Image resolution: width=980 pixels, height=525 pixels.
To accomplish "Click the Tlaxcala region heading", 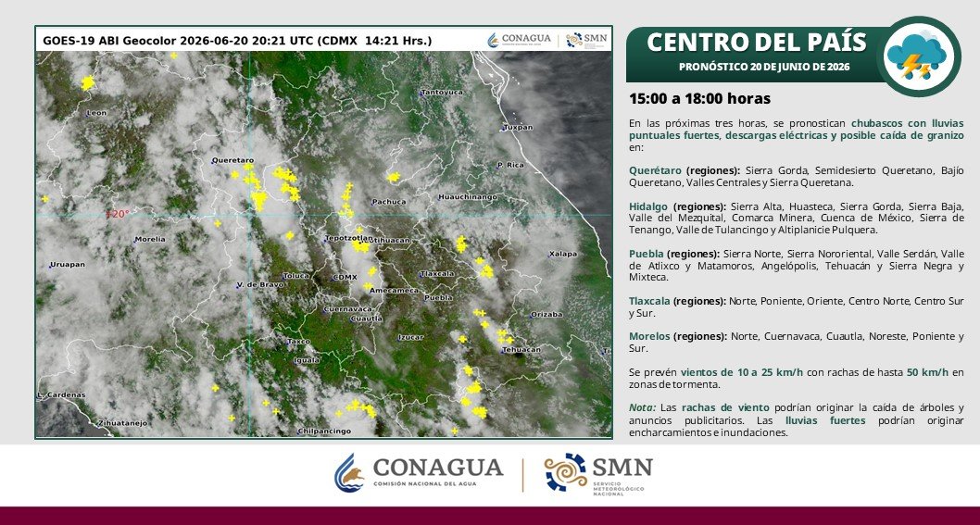I will coord(648,301).
